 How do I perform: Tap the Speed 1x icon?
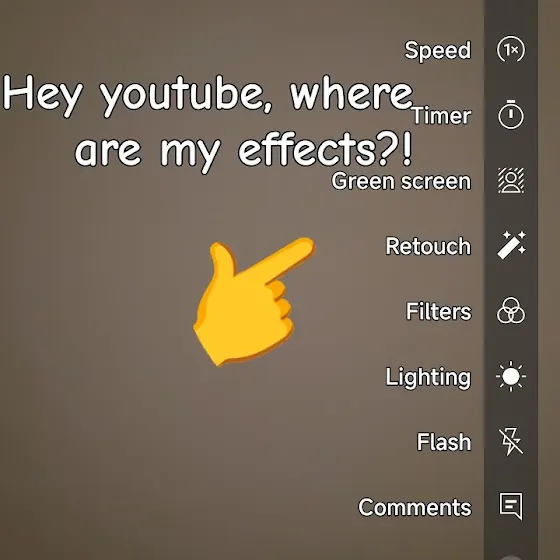click(511, 49)
